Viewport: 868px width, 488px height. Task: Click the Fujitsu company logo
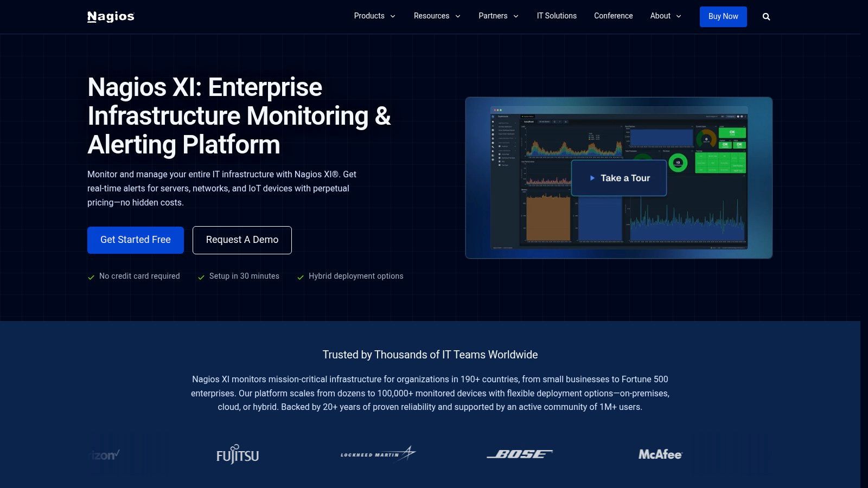pyautogui.click(x=238, y=455)
